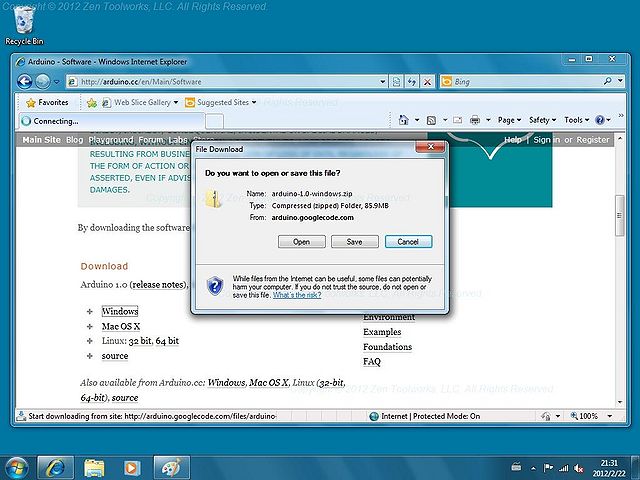This screenshot has width=640, height=480.
Task: Open the Favorites star button
Action: (47, 102)
